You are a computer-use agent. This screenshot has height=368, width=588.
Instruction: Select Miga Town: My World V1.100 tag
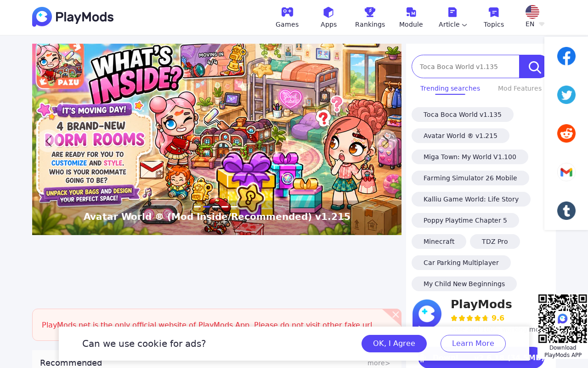pos(470,157)
